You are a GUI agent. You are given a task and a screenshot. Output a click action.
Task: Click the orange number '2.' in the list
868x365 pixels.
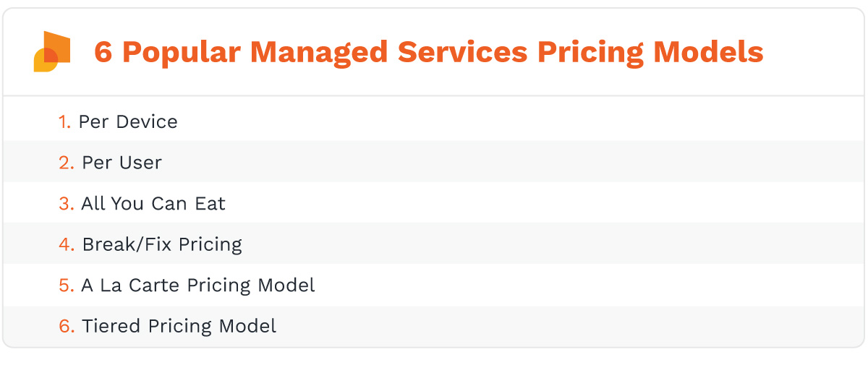(67, 163)
